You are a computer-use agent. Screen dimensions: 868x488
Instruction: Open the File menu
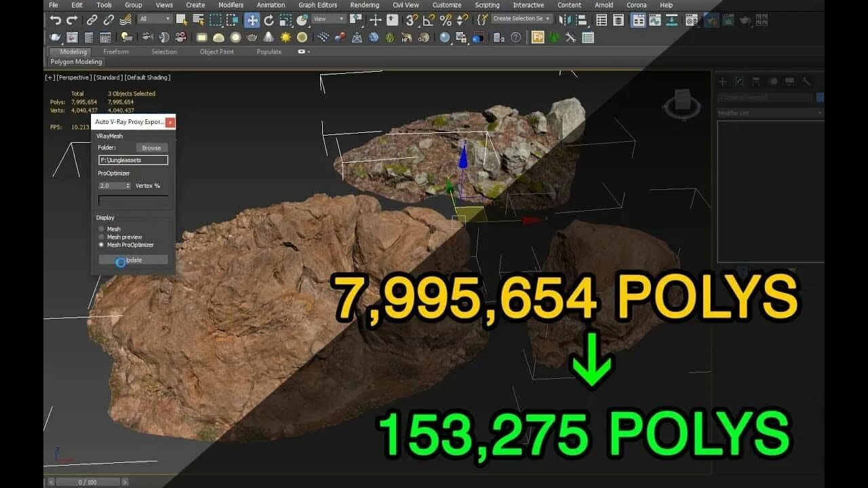[x=54, y=5]
